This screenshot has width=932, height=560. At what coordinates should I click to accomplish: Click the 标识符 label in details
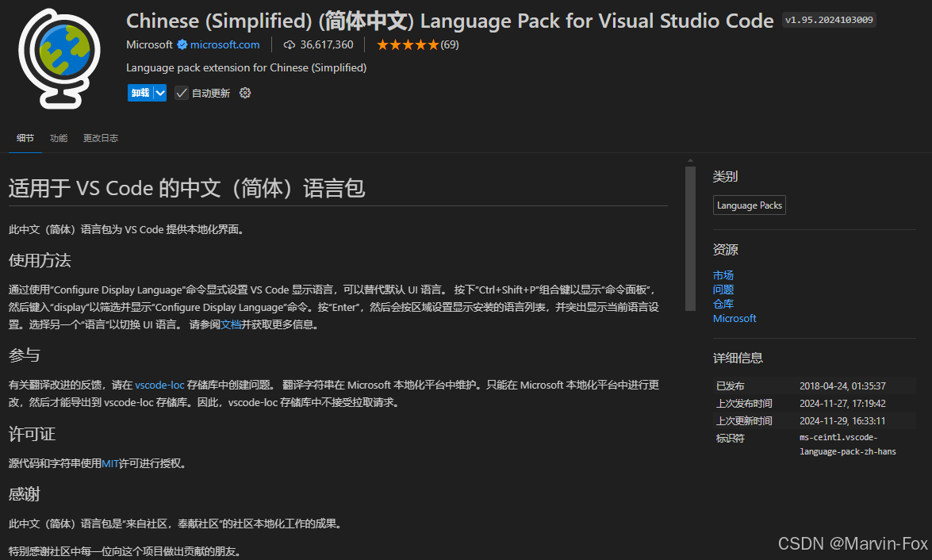(730, 438)
